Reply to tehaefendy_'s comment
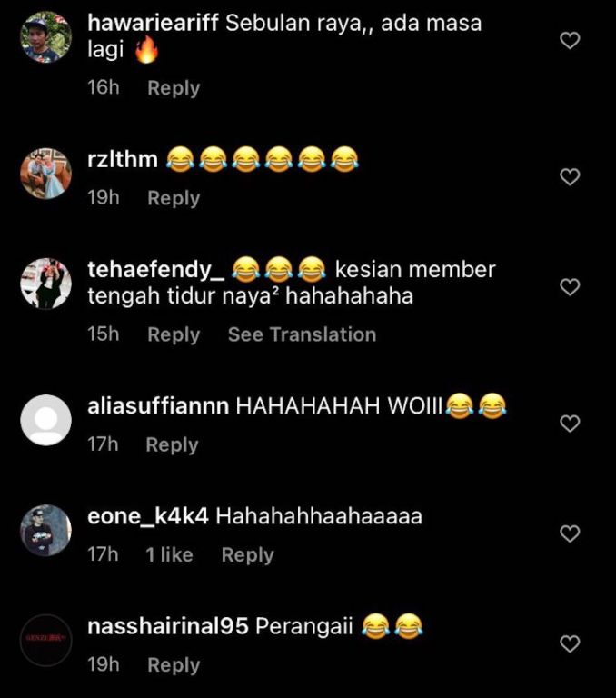The image size is (616, 698). [174, 334]
